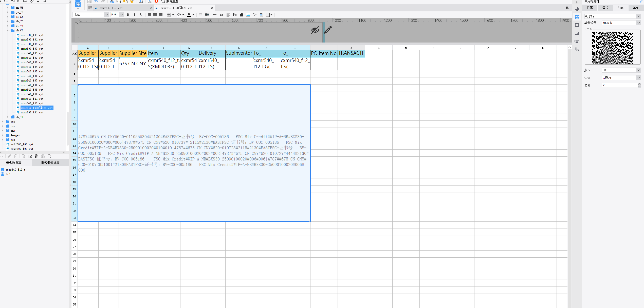This screenshot has height=308, width=644.
Task: Expand the en_US folder
Action: coord(8,8)
